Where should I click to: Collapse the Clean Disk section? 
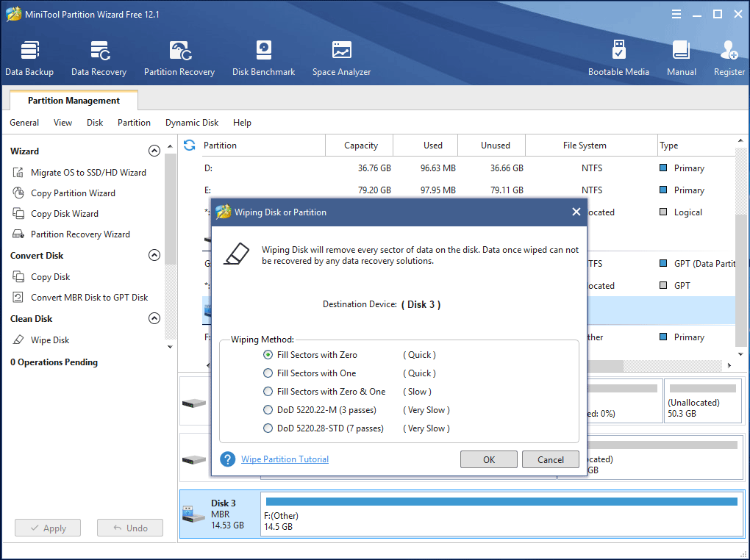pos(154,319)
